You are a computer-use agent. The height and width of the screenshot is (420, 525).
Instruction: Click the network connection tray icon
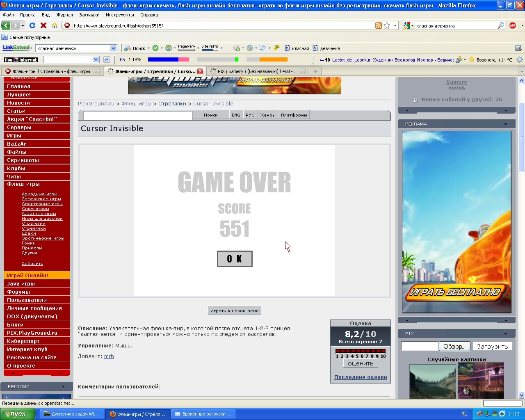point(480,414)
